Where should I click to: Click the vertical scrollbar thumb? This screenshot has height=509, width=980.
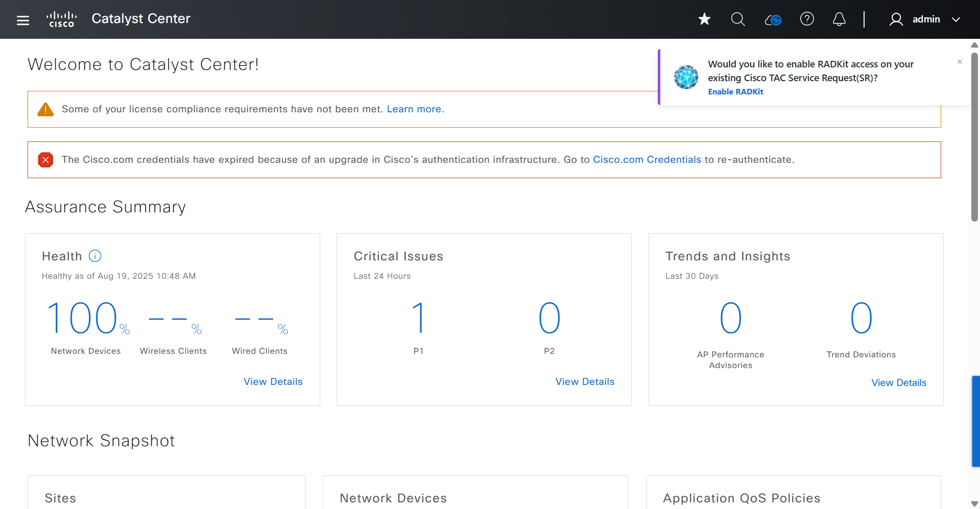click(x=974, y=137)
